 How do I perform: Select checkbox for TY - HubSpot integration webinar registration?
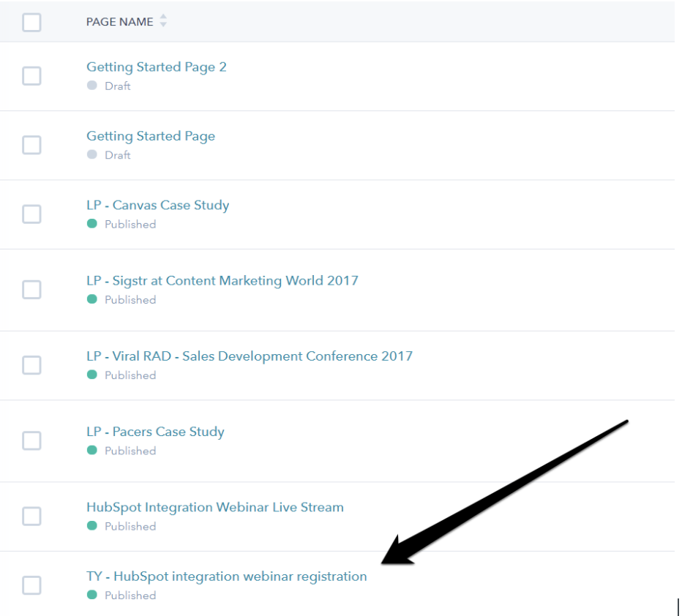click(x=31, y=585)
